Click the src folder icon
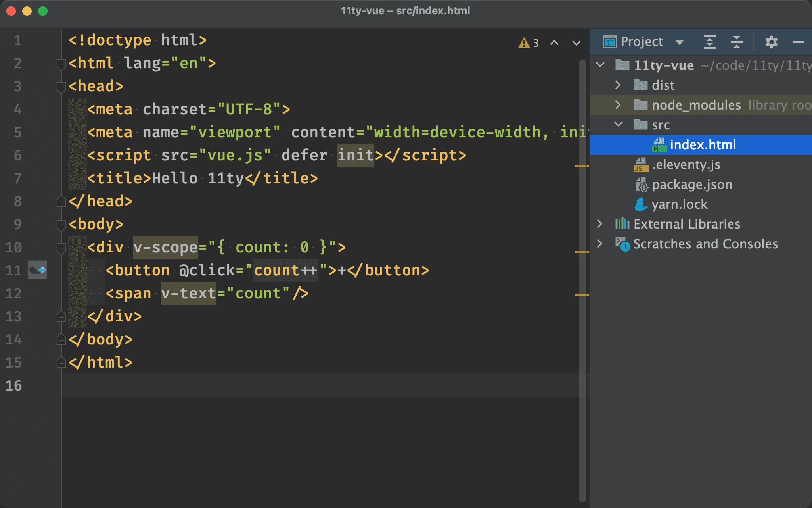The width and height of the screenshot is (812, 508). tap(640, 124)
